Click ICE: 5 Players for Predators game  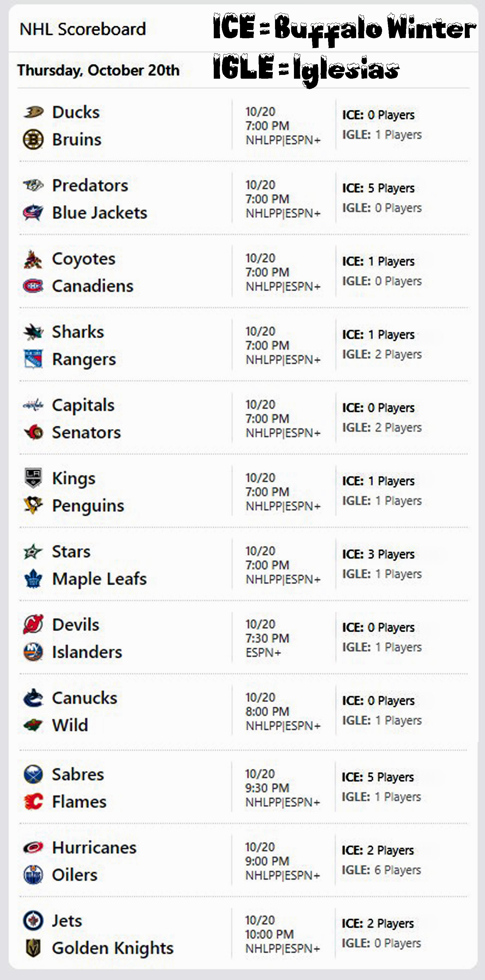(378, 188)
